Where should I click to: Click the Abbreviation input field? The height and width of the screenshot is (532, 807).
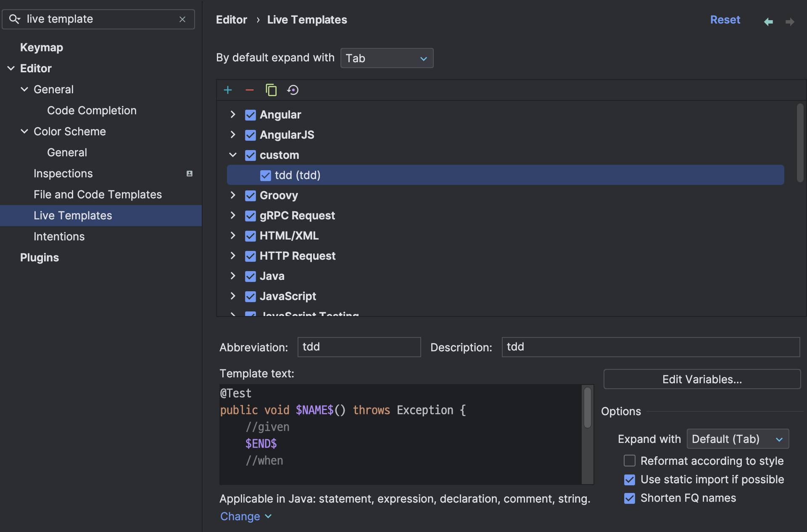[359, 347]
